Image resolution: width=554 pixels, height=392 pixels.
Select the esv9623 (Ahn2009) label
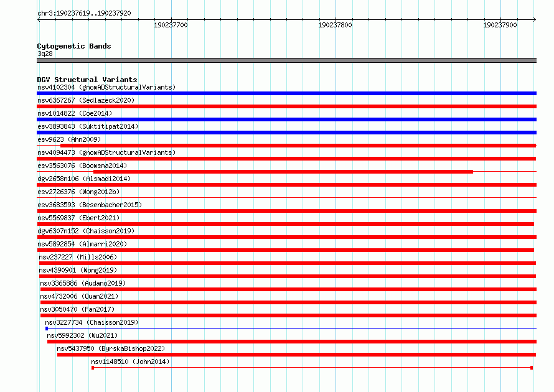coord(69,139)
